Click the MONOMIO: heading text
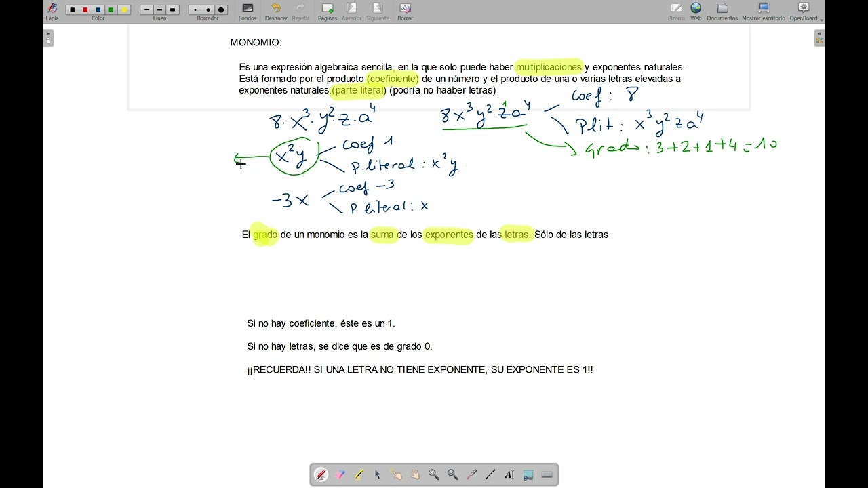 256,43
